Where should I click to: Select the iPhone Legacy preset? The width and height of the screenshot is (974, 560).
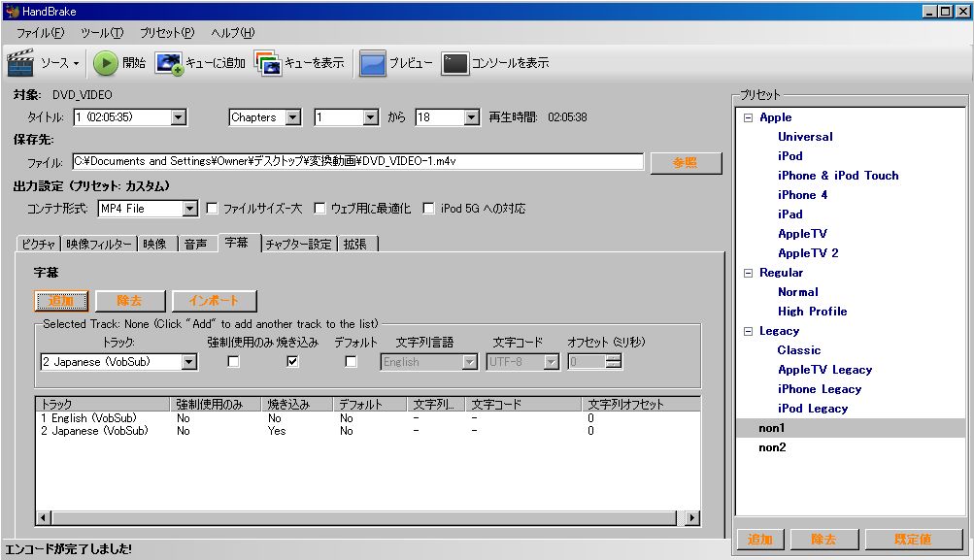pos(820,388)
